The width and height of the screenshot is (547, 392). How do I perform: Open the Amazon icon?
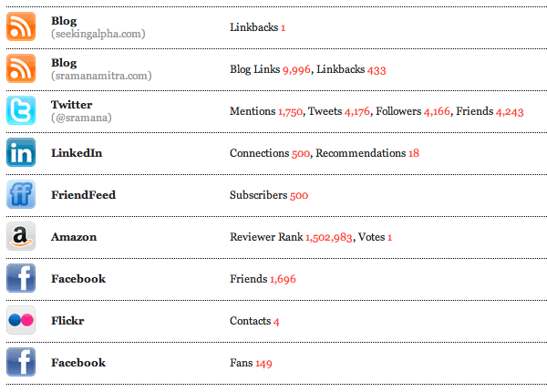(21, 236)
